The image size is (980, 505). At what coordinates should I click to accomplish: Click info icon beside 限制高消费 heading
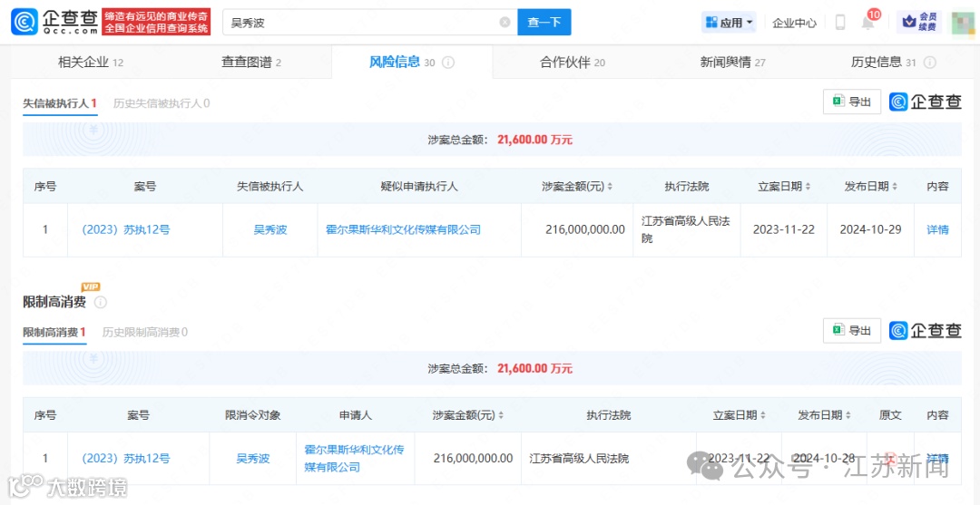pyautogui.click(x=100, y=302)
